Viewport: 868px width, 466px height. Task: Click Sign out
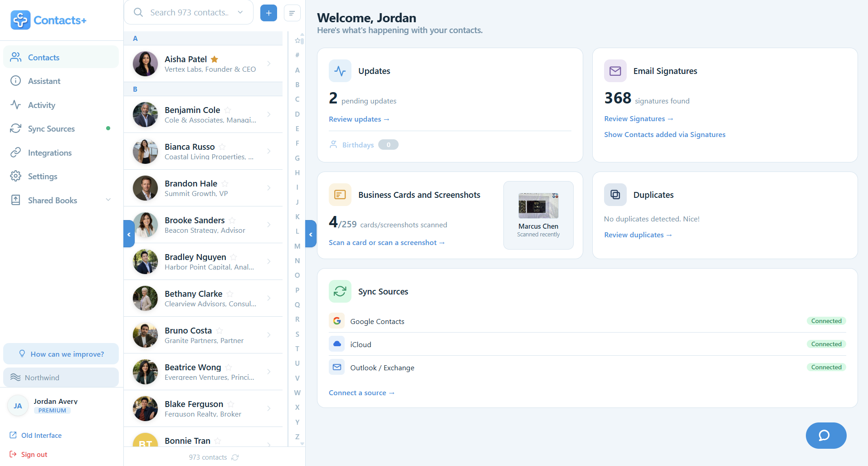29,454
